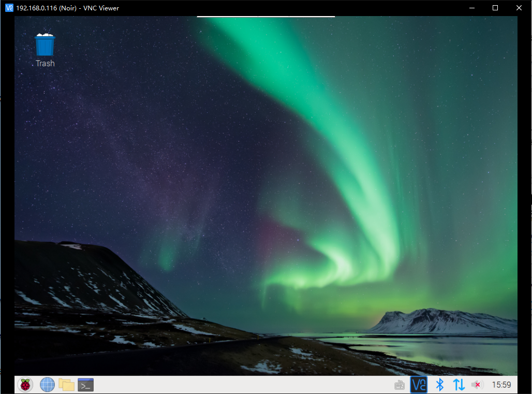Minimize the VNC Viewer window
The image size is (532, 394).
pos(471,8)
